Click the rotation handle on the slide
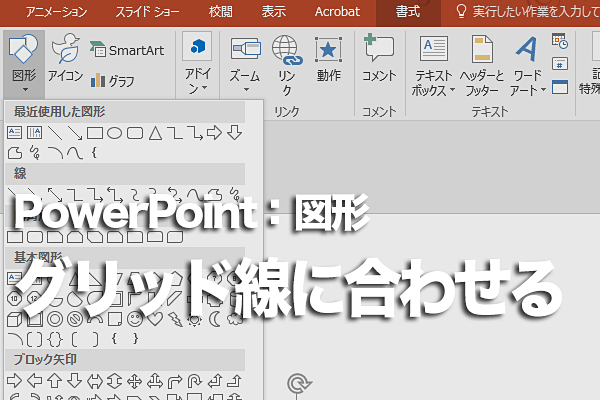Screen dimensions: 600x400 click(x=299, y=383)
